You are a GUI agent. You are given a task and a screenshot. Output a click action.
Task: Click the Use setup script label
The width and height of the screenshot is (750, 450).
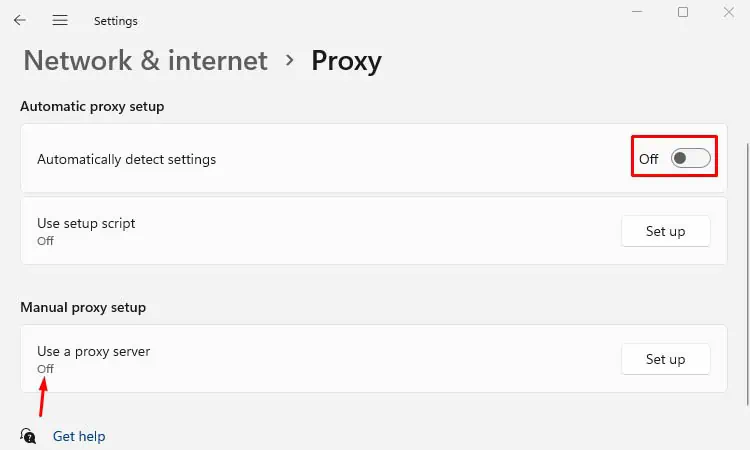[x=86, y=223]
